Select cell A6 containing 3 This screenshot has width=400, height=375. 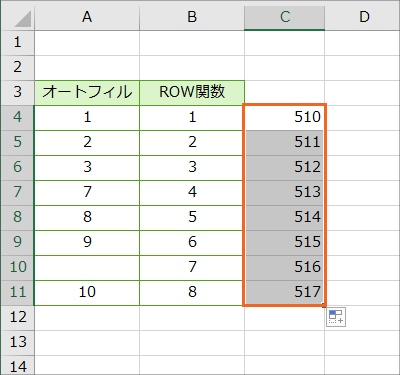click(x=87, y=168)
